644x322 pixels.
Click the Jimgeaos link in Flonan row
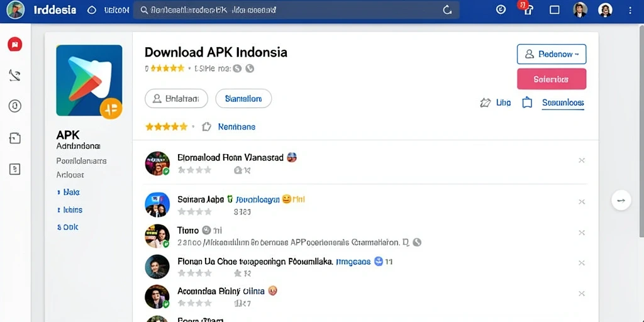tap(353, 262)
